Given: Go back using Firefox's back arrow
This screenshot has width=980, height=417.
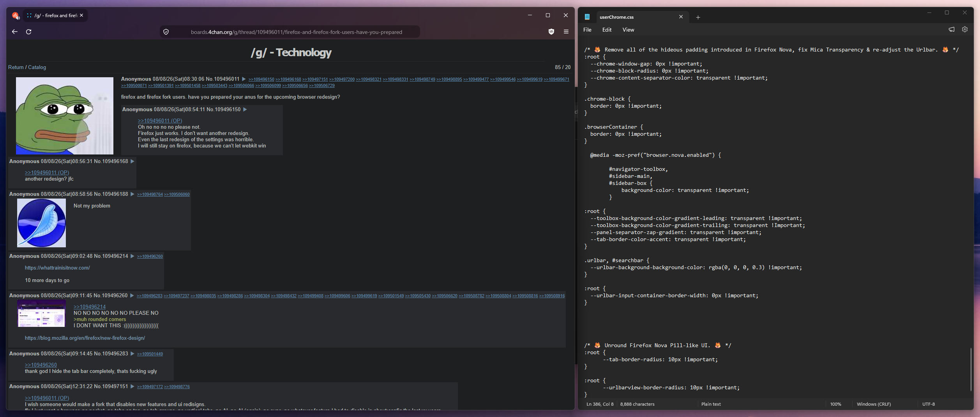Looking at the screenshot, I should point(15,32).
